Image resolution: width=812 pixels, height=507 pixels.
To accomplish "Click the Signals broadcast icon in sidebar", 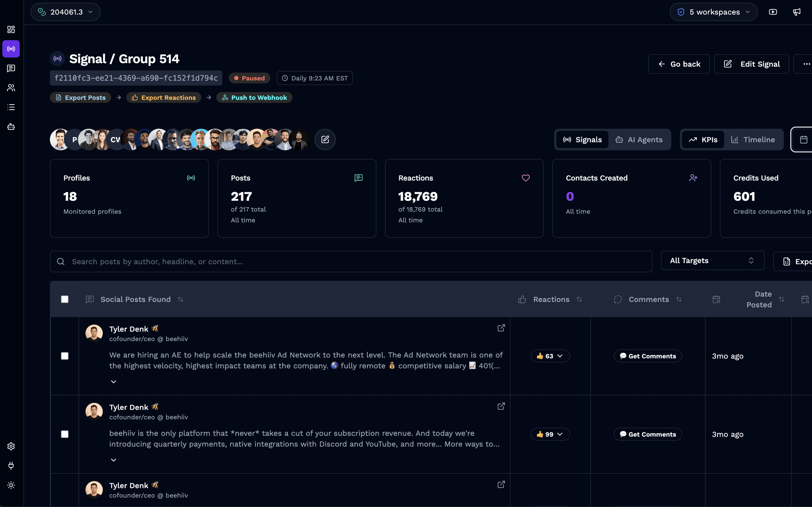I will coord(11,49).
